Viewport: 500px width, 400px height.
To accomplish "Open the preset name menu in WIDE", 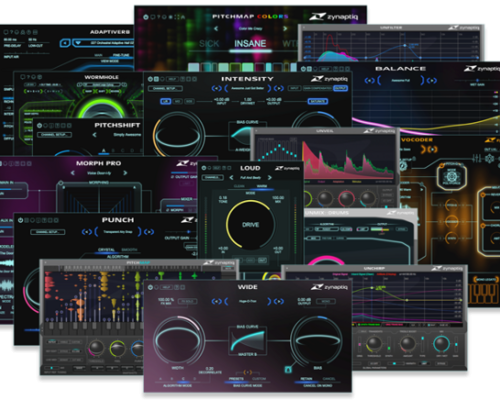I will click(248, 301).
